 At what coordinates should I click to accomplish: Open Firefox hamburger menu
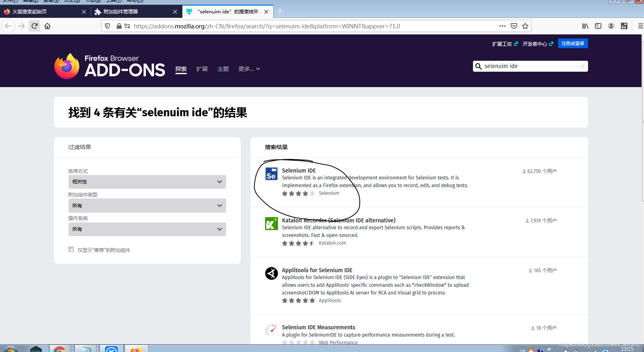tap(640, 26)
